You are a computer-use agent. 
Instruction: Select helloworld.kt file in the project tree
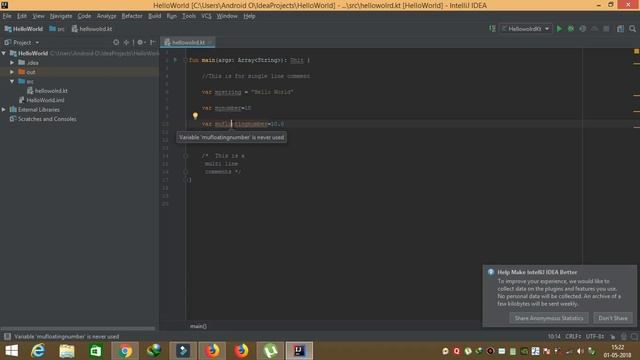[x=51, y=91]
